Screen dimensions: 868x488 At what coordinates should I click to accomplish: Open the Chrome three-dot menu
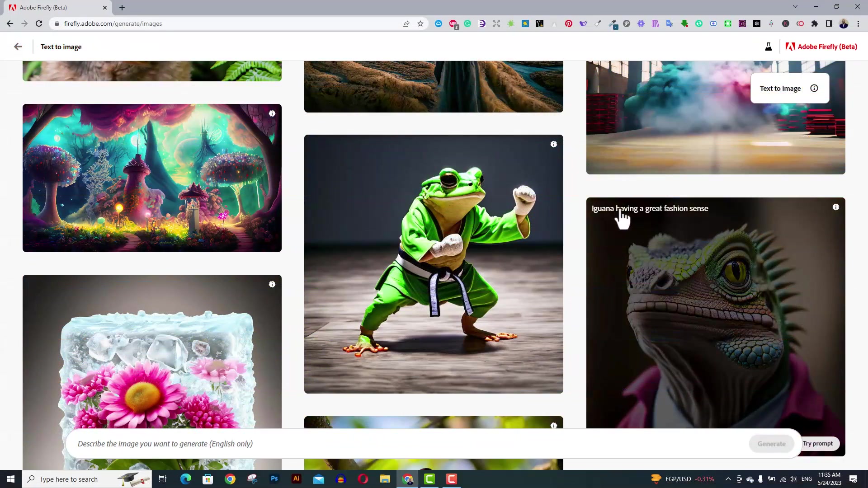(858, 23)
